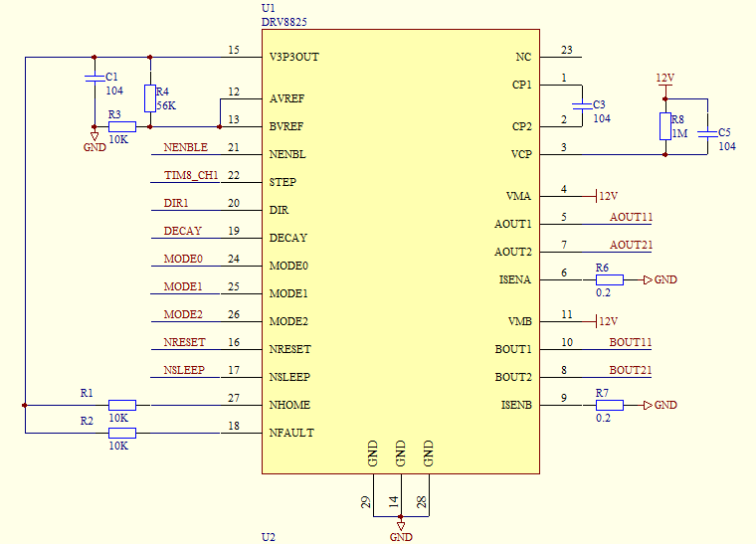Select the BOUT11 net label
The image size is (756, 544).
631,342
